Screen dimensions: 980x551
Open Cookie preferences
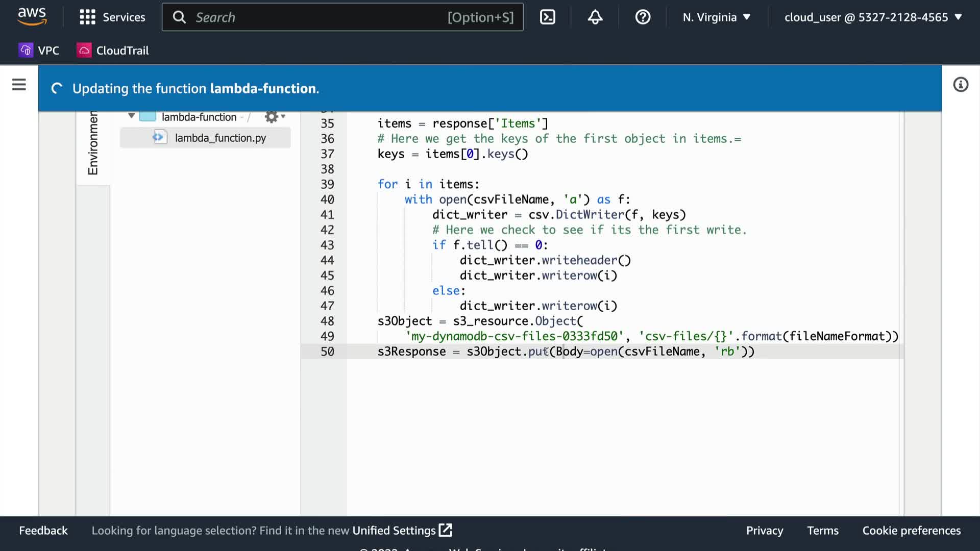coord(911,531)
